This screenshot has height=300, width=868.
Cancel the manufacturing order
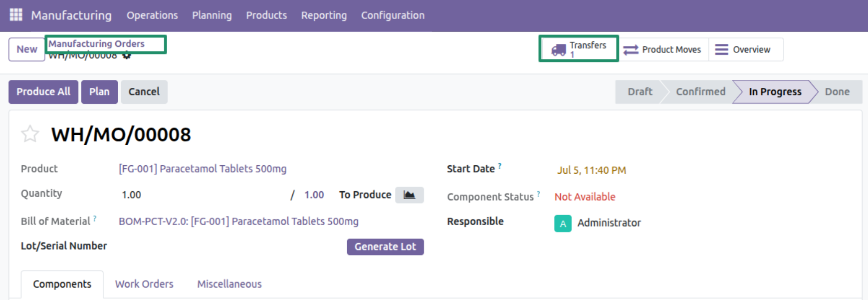point(144,92)
